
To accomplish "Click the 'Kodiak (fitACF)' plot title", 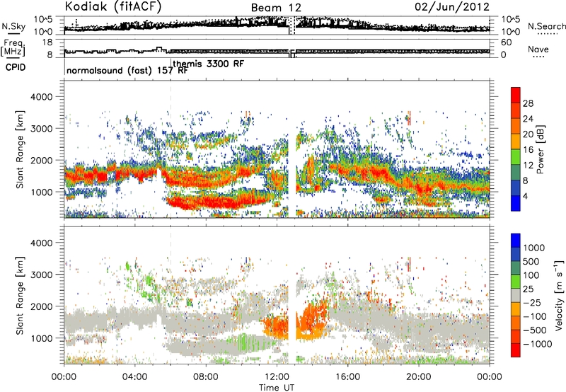I will coord(113,7).
